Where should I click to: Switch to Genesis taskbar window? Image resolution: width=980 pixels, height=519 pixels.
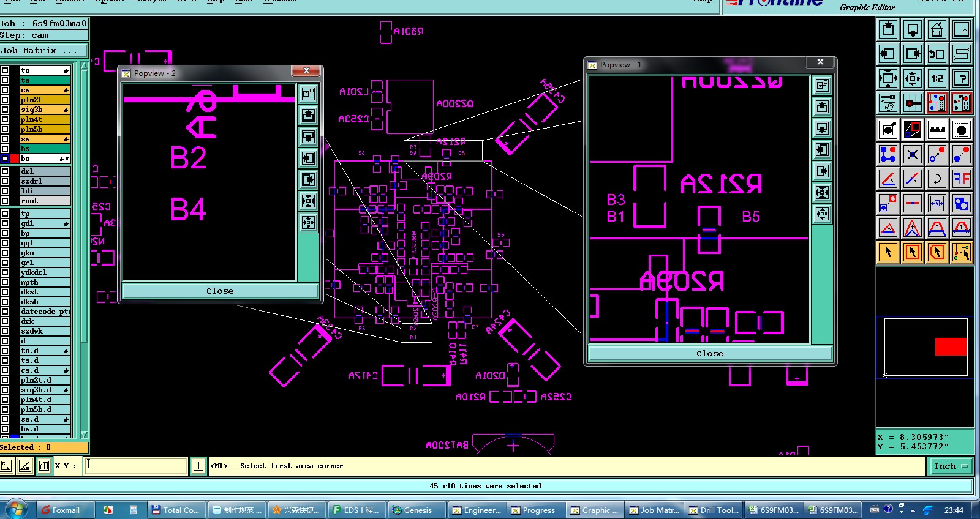tap(417, 510)
